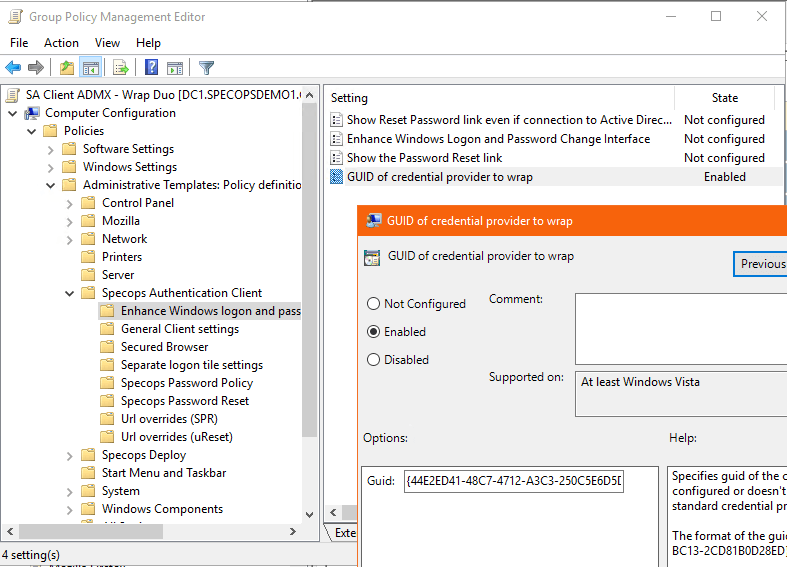Click the icon of GUID of credential provider row
Image resolution: width=787 pixels, height=567 pixels.
[x=336, y=177]
